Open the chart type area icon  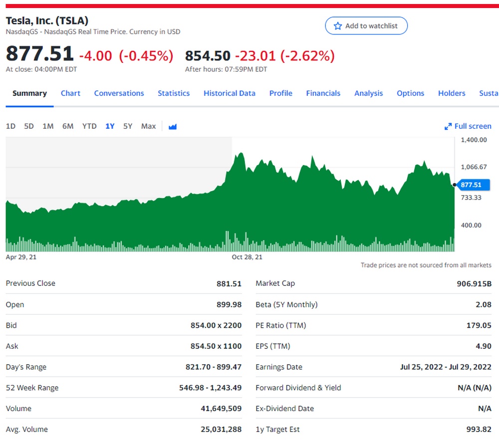[173, 127]
